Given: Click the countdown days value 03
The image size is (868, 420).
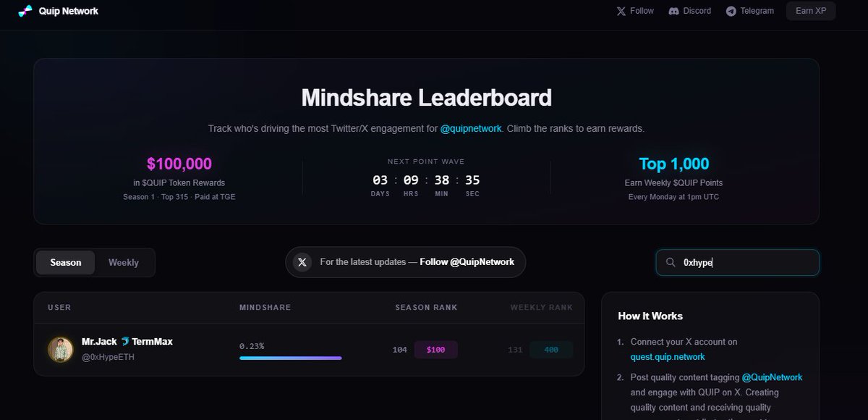Looking at the screenshot, I should pyautogui.click(x=380, y=180).
